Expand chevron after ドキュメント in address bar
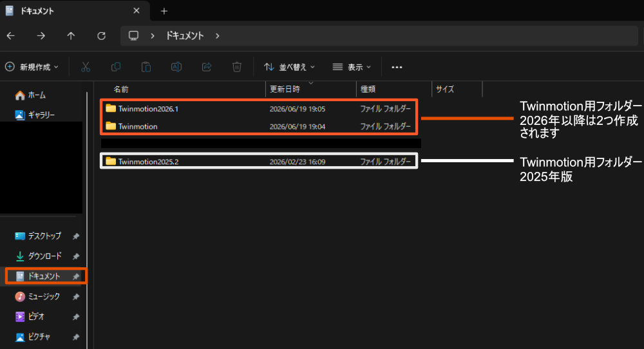This screenshot has height=349, width=644. [217, 35]
